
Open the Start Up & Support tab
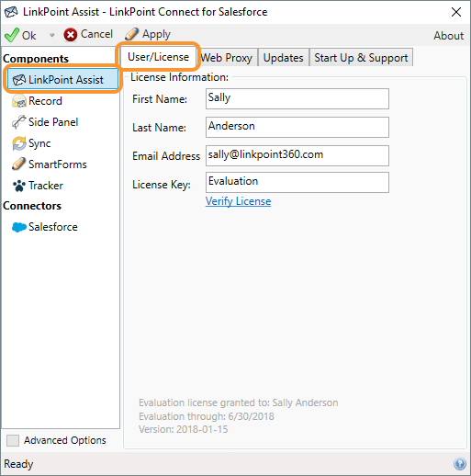pos(361,58)
